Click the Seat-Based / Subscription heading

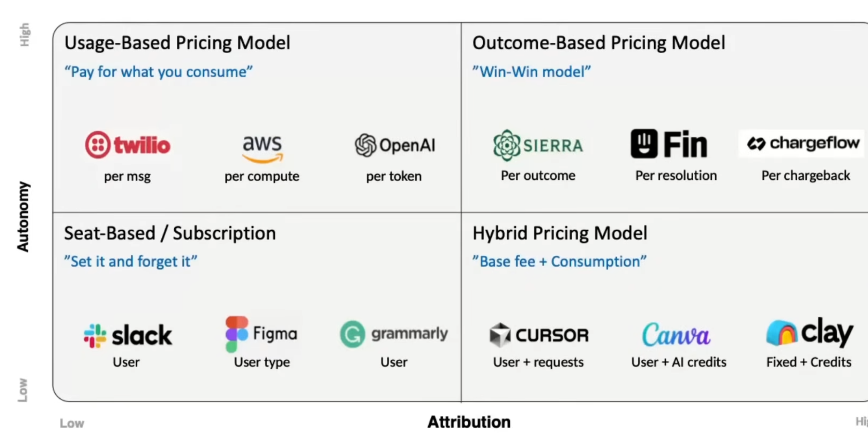click(170, 233)
